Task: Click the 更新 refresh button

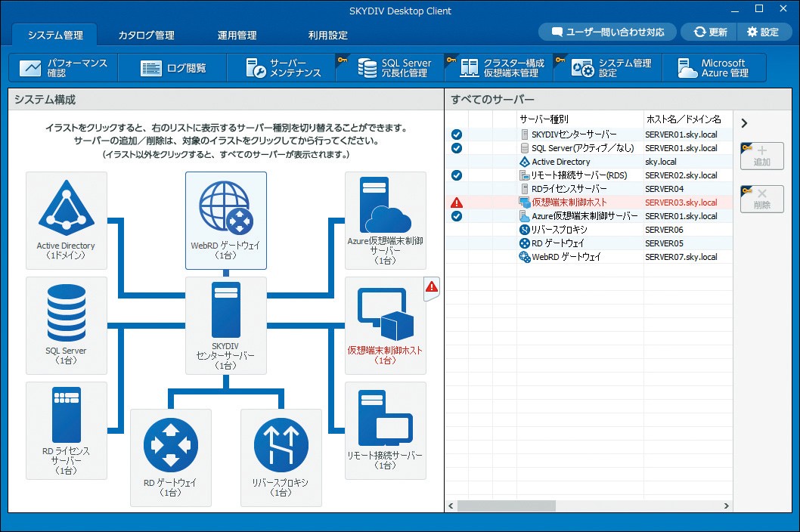Action: (710, 32)
